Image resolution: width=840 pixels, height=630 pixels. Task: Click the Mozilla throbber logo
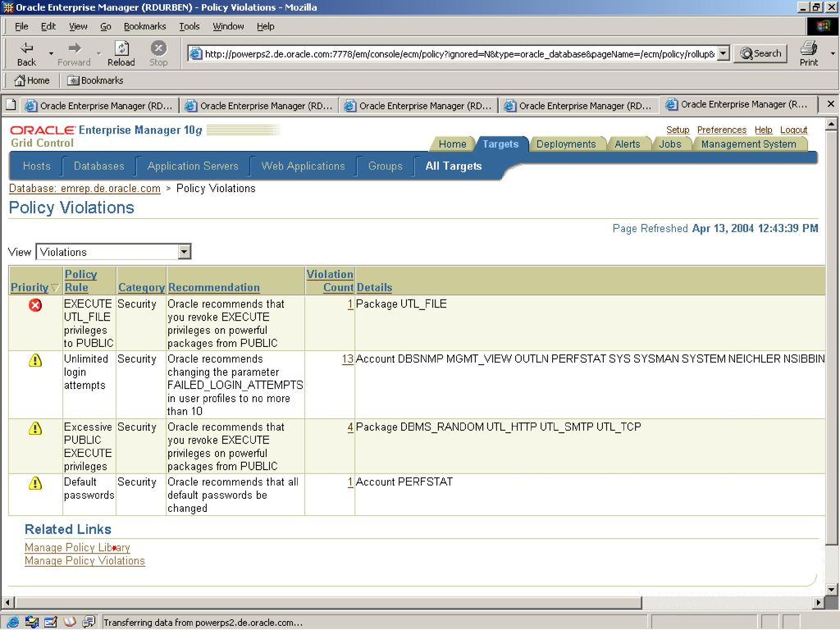tap(822, 26)
